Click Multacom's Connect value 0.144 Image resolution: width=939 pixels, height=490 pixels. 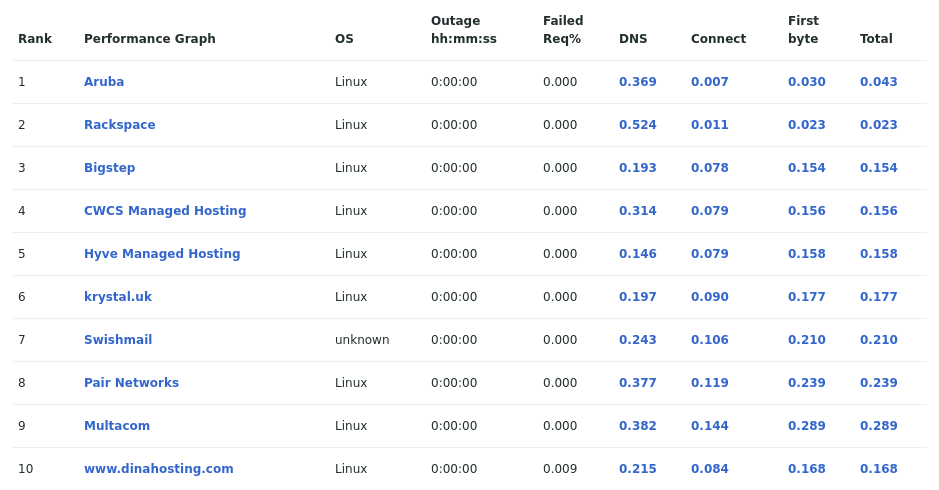709,426
